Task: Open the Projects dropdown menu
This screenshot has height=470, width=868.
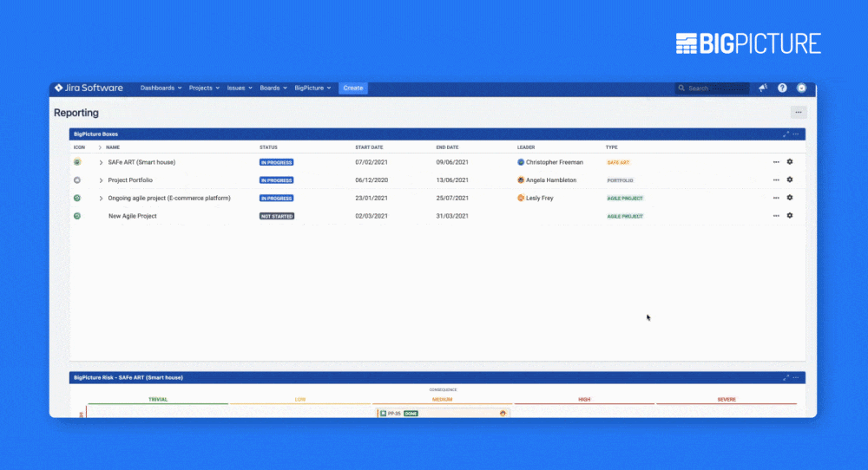Action: click(x=204, y=88)
